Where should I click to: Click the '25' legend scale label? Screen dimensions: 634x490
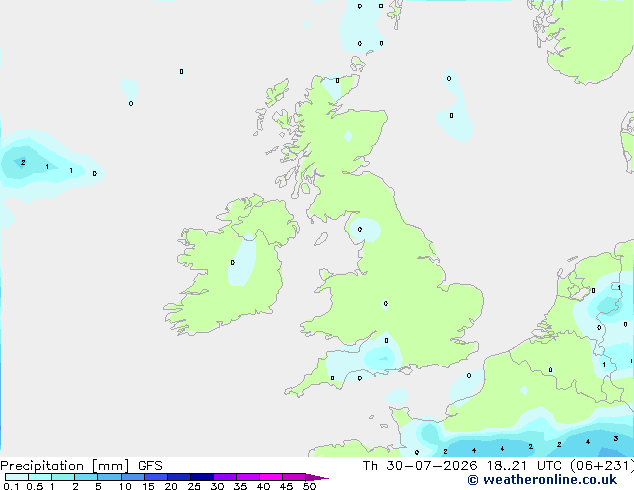(x=194, y=486)
